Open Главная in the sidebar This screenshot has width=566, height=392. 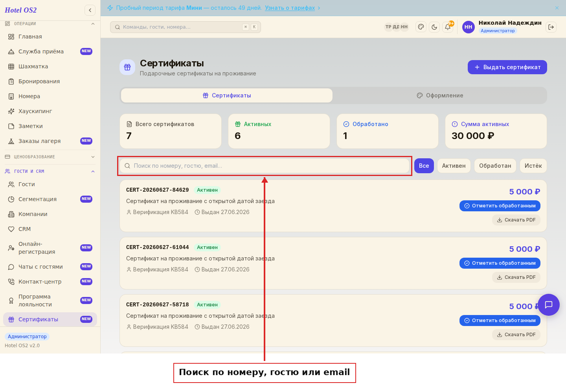point(50,37)
